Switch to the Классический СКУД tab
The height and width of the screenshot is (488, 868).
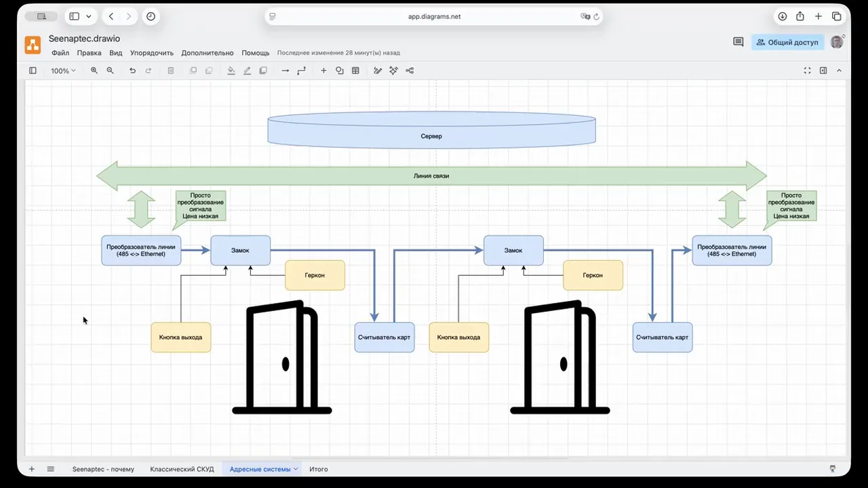[x=182, y=469]
